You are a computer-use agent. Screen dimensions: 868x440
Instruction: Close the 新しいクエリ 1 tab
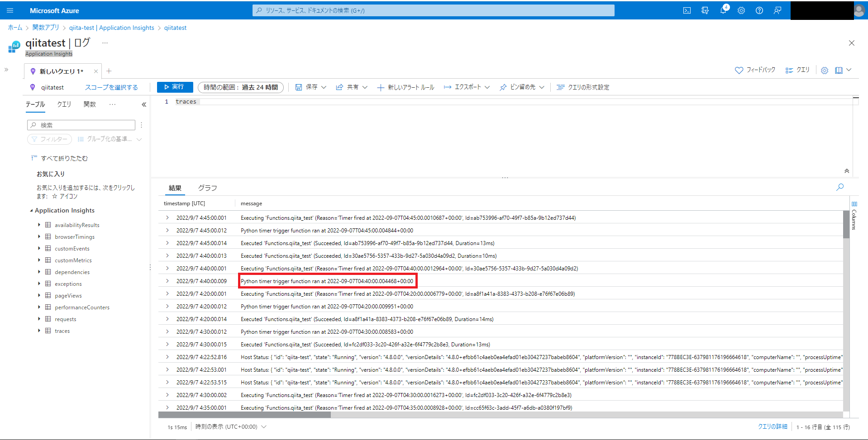(x=96, y=71)
